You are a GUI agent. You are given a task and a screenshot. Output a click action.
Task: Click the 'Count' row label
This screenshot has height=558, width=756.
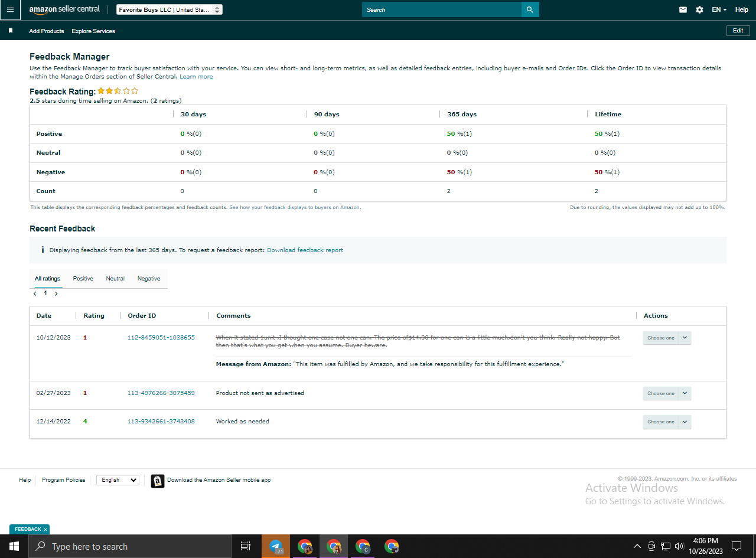pyautogui.click(x=46, y=191)
